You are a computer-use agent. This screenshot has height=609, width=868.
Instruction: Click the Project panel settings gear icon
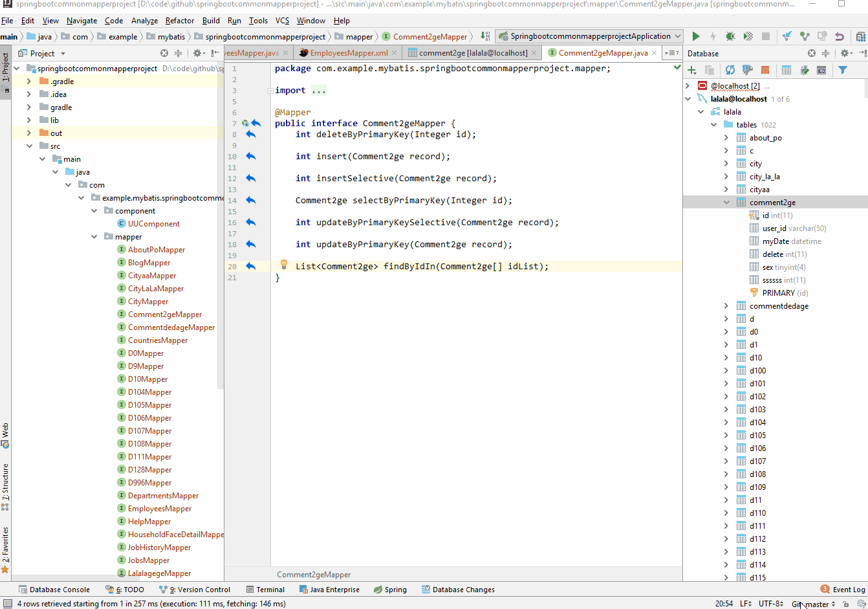pos(198,53)
